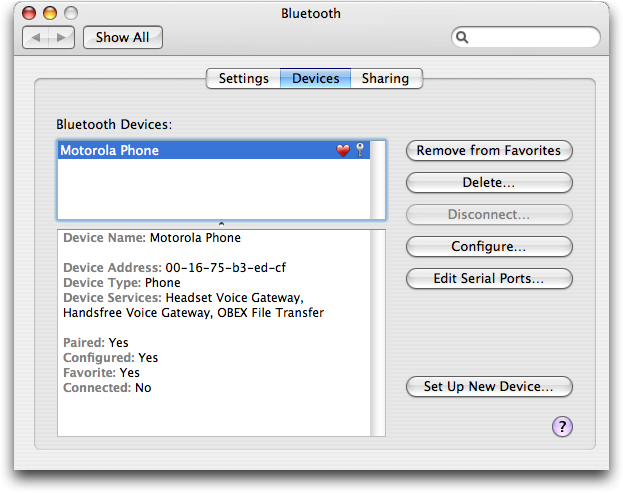
Task: Go forward with the right arrow
Action: tap(61, 38)
